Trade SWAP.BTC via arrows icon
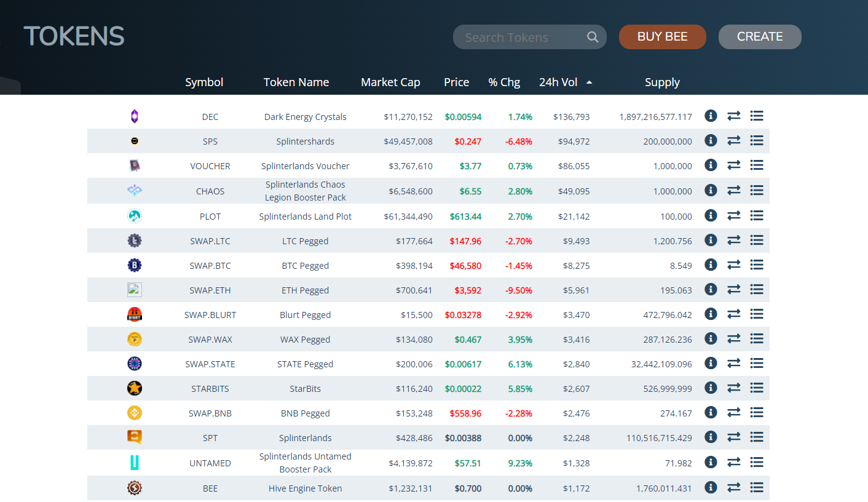The height and width of the screenshot is (502, 868). [733, 265]
